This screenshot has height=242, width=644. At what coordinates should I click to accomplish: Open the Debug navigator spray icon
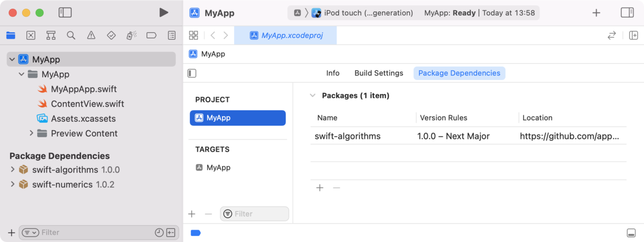click(x=131, y=35)
